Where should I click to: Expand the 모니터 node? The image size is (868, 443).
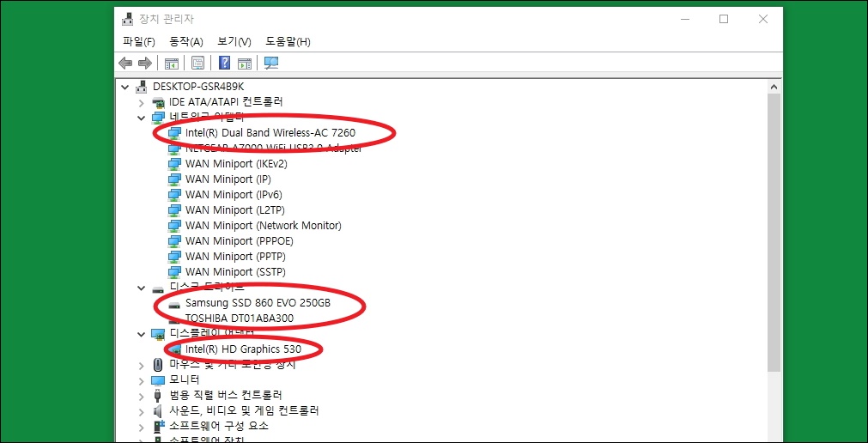pyautogui.click(x=142, y=380)
